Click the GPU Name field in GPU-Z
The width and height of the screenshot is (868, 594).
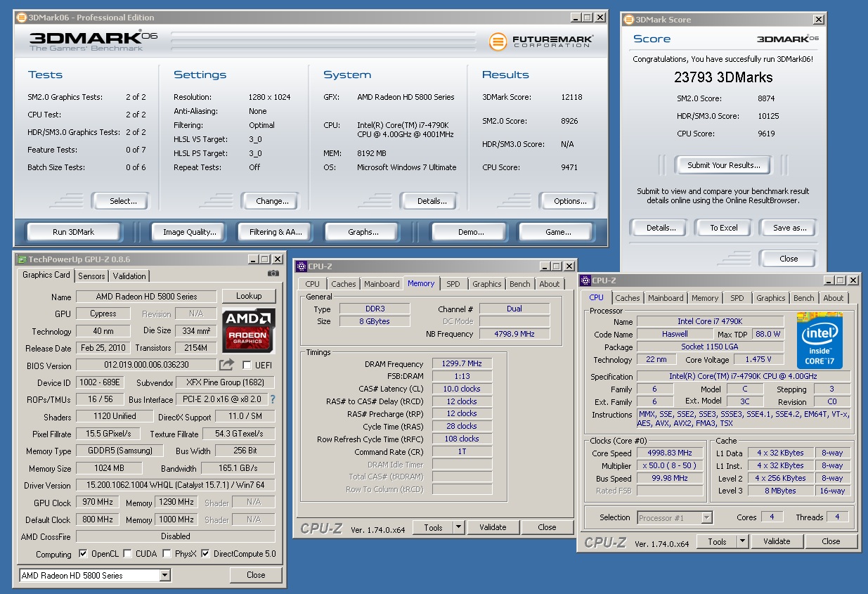[146, 296]
